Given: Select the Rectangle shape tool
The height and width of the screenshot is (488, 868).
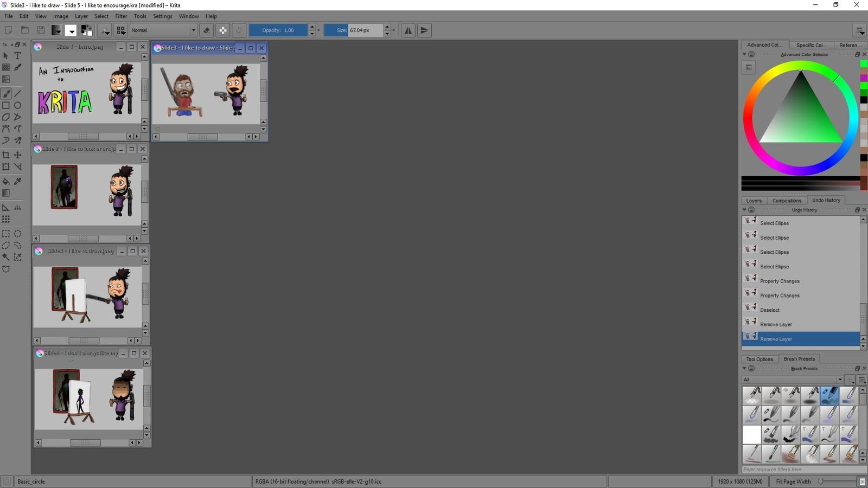Looking at the screenshot, I should [x=6, y=105].
